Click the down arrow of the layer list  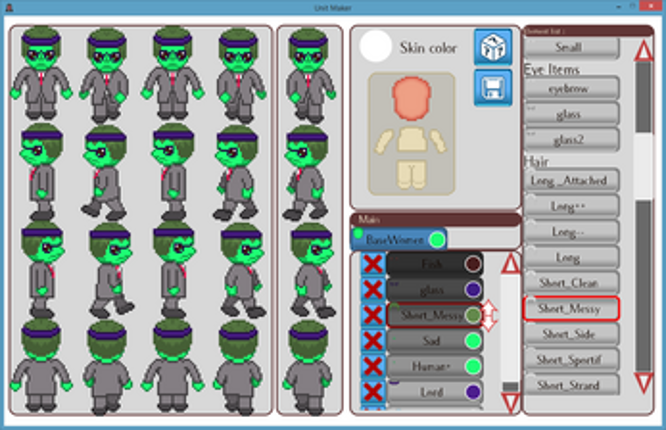pos(510,402)
